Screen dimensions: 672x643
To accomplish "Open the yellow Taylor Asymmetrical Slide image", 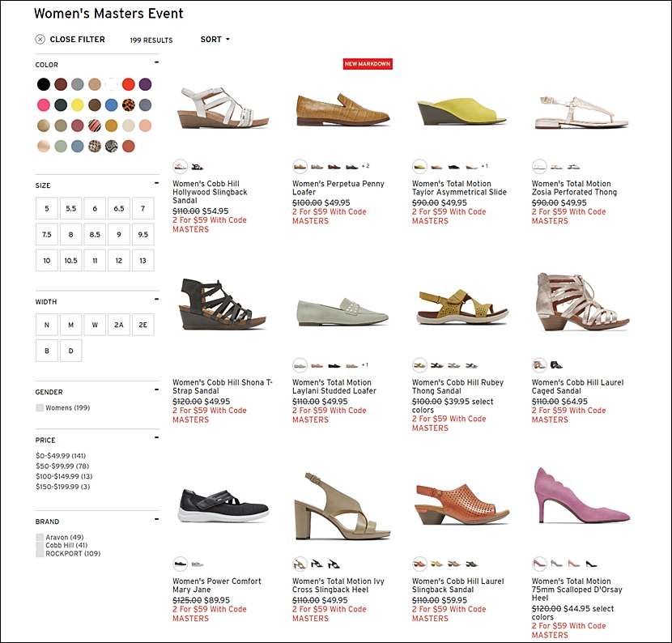I will click(462, 111).
